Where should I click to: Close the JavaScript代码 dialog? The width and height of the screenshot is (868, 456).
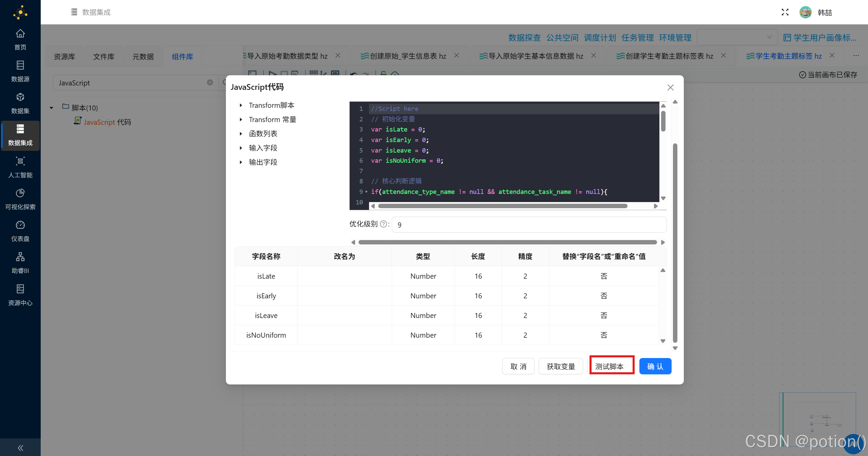coord(670,87)
